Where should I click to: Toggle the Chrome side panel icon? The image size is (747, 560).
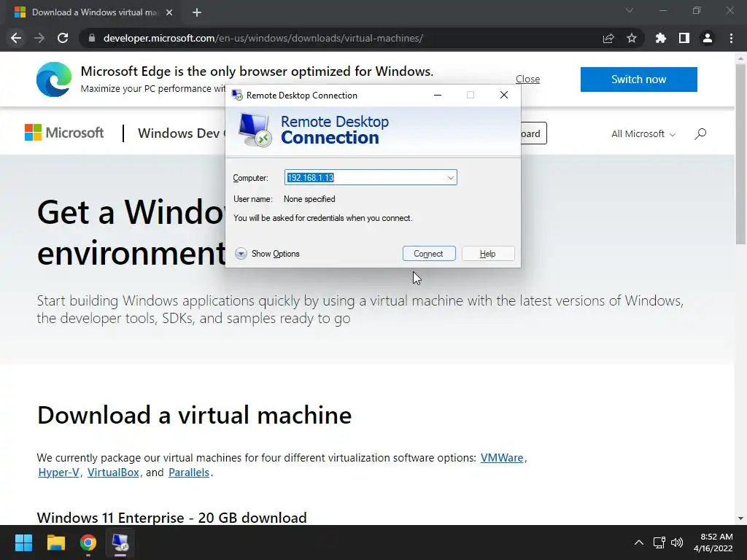(684, 38)
